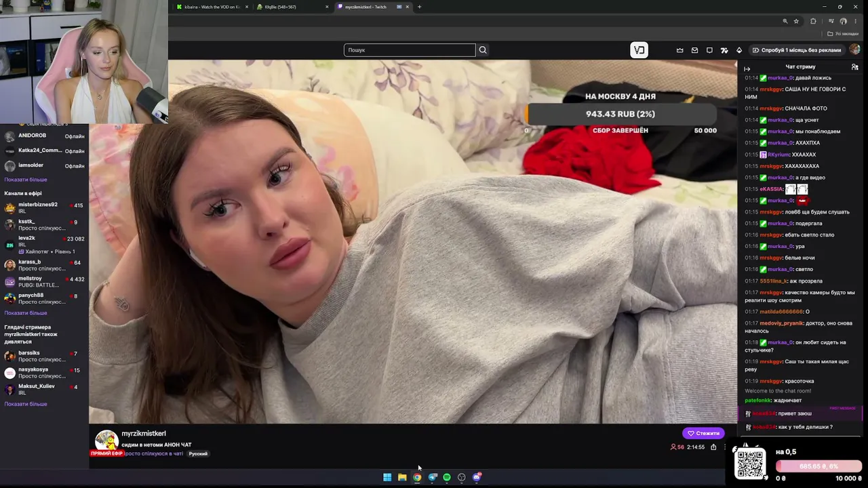
Task: Click the VD logo square in header
Action: 639,50
